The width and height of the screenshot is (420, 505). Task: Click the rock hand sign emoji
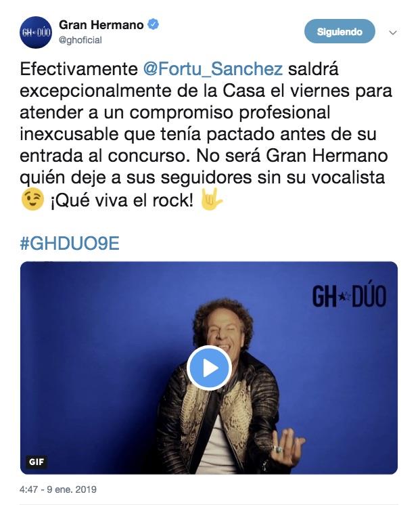tap(212, 199)
